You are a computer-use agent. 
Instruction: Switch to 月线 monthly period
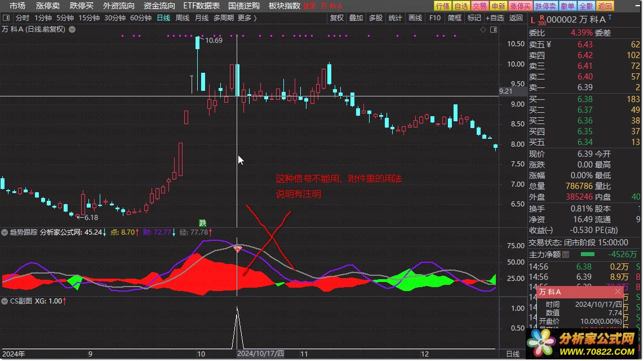pos(202,18)
